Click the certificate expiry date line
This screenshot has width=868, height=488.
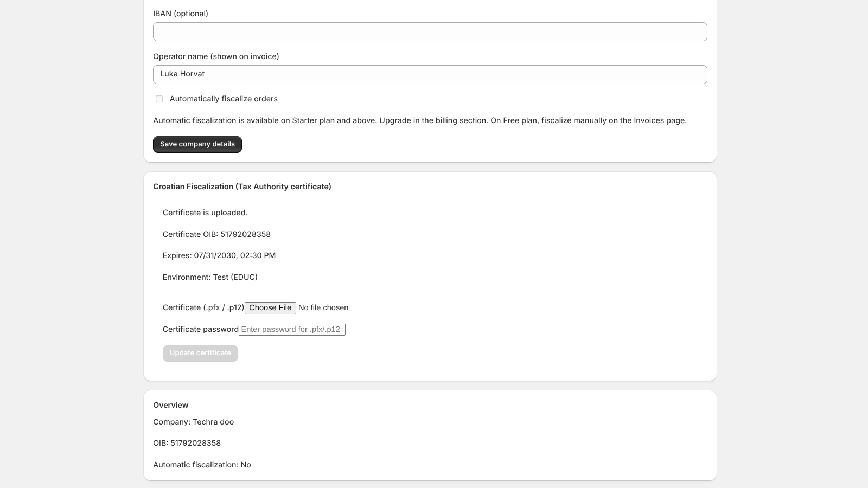coord(219,255)
